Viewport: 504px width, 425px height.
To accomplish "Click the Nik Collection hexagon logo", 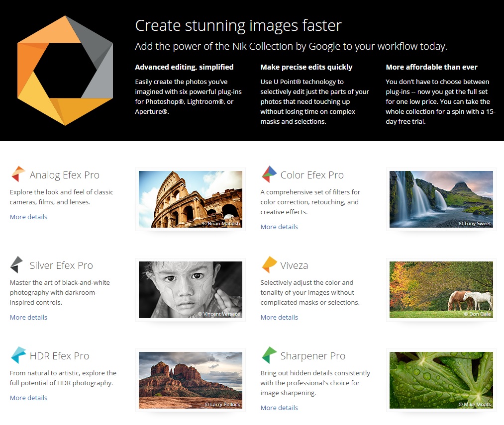I will [65, 71].
